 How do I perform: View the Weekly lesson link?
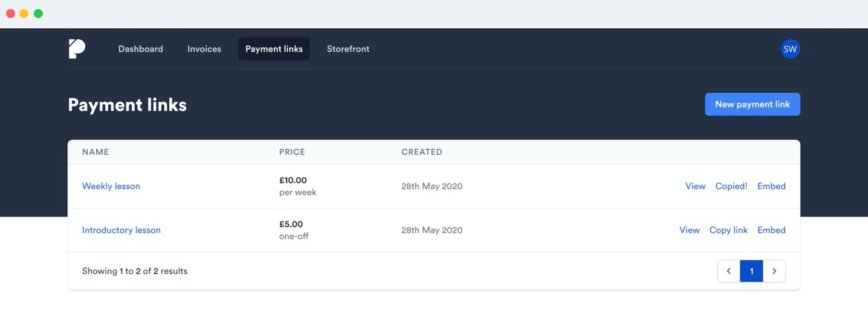(x=695, y=186)
